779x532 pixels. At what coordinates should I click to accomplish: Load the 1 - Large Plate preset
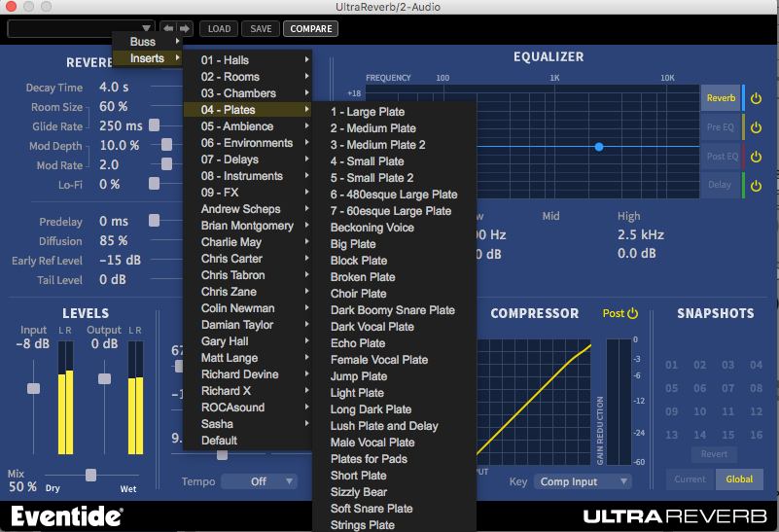(395, 112)
